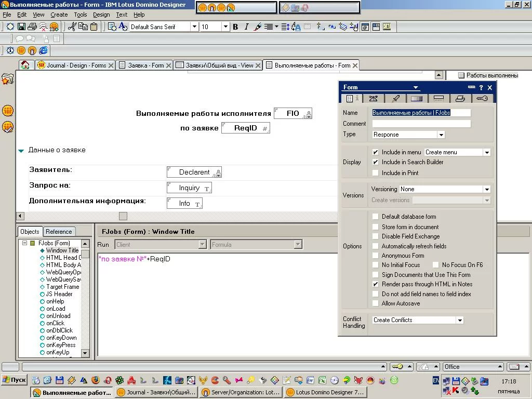Switch to the Reference tab
This screenshot has height=399, width=532.
59,232
